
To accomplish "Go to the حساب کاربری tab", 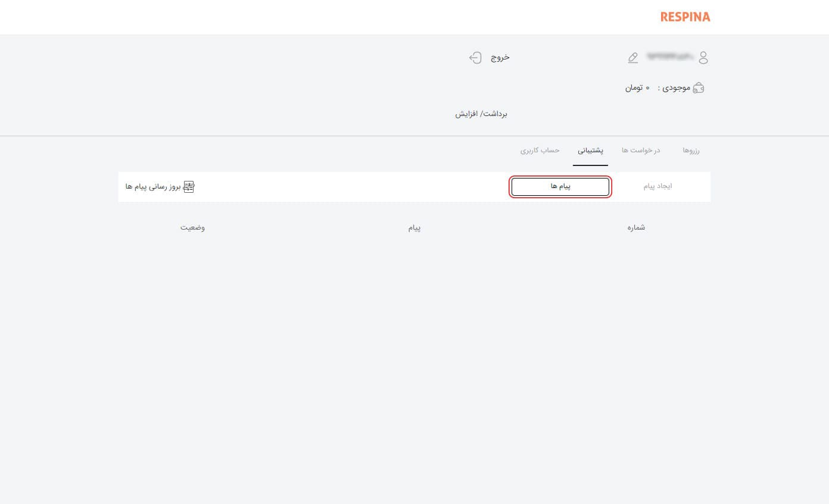I will click(540, 151).
